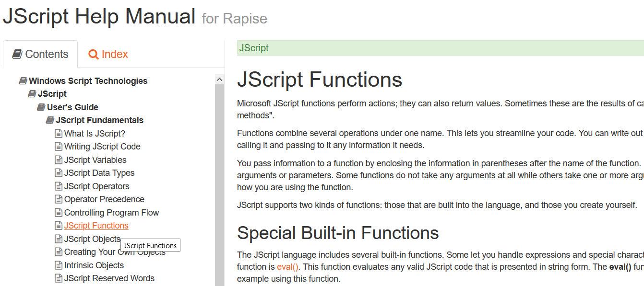644x286 pixels.
Task: Open the JScript Objects topic
Action: coord(92,239)
